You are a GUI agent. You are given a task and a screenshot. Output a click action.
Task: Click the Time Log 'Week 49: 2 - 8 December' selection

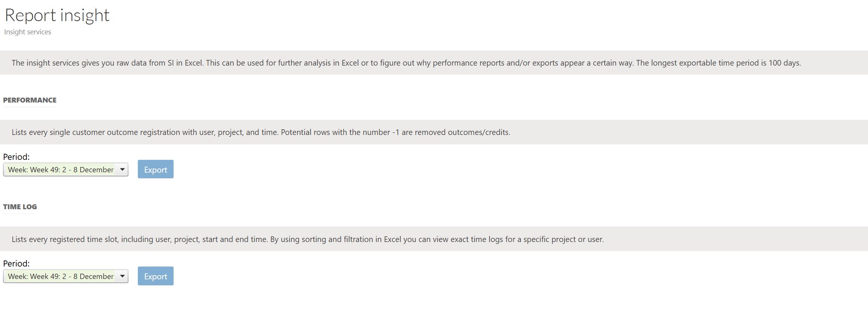click(x=61, y=276)
